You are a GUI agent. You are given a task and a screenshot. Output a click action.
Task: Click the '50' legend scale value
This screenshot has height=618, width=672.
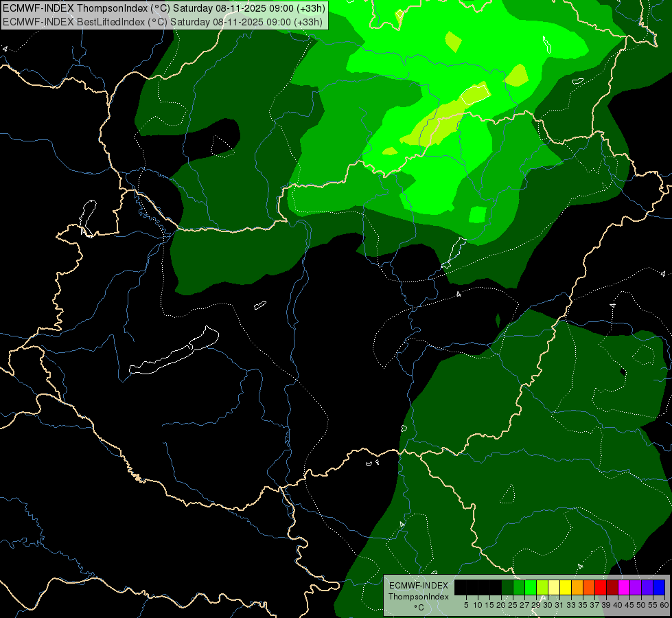[x=641, y=605]
